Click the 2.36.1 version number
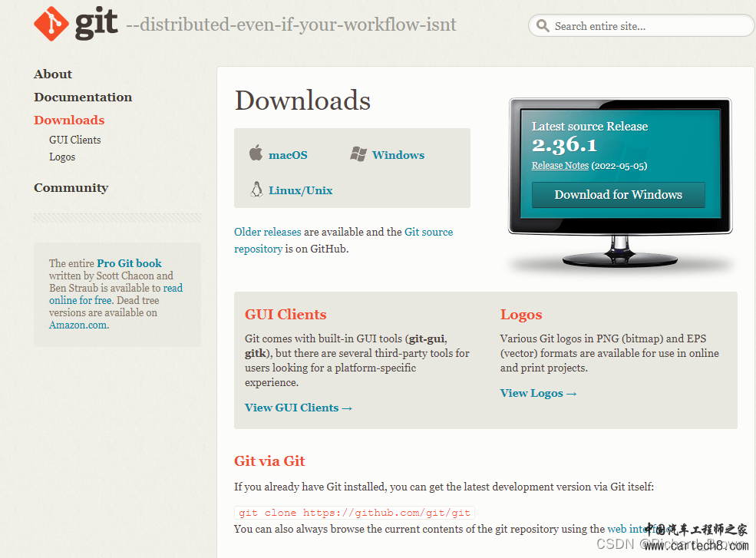Image resolution: width=756 pixels, height=558 pixels. coord(565,145)
